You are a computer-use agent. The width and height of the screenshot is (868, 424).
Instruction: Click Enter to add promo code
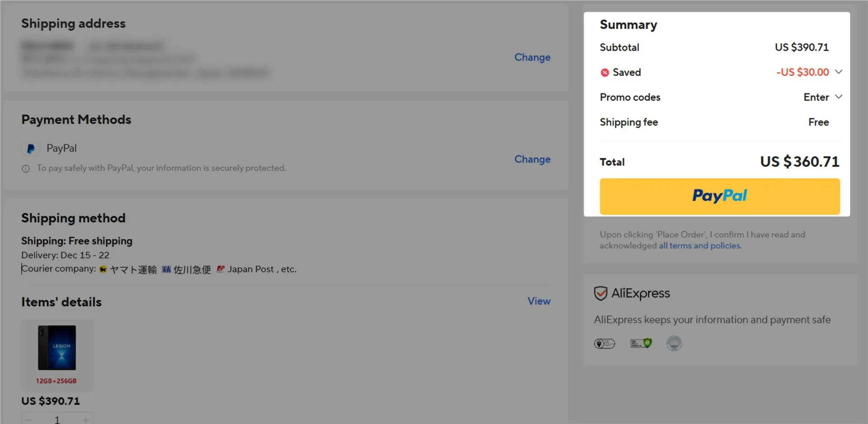tap(816, 97)
